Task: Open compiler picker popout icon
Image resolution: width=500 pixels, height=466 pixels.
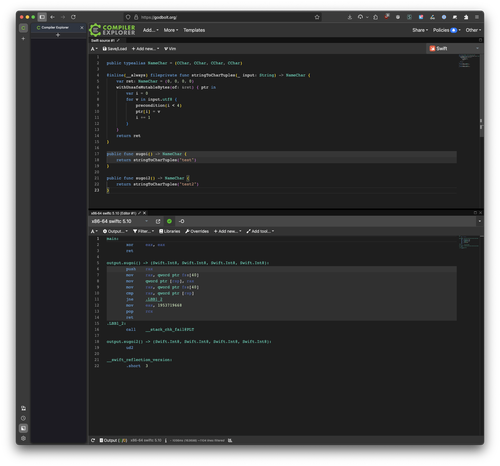Action: [x=158, y=221]
